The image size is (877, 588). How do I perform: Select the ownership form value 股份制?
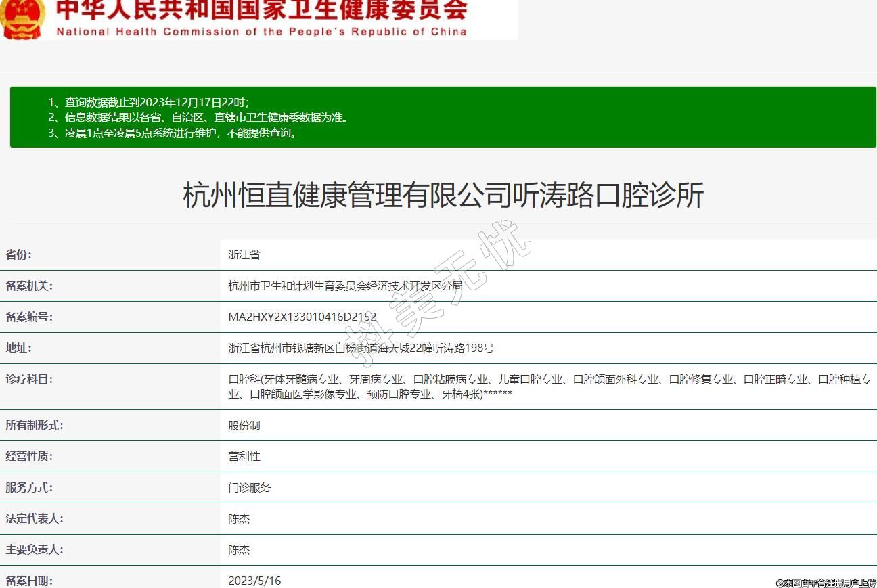tap(244, 426)
